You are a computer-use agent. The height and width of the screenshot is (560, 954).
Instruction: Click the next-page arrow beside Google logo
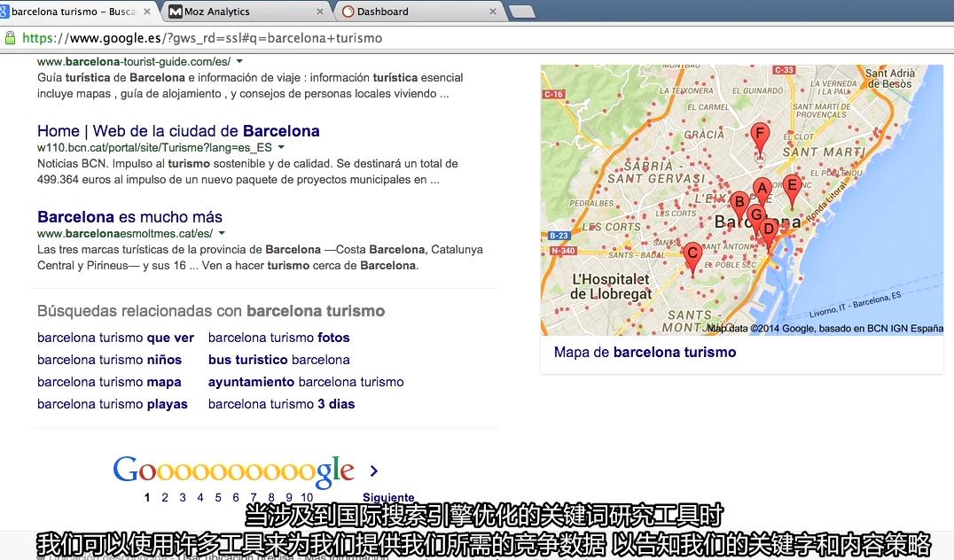point(373,471)
